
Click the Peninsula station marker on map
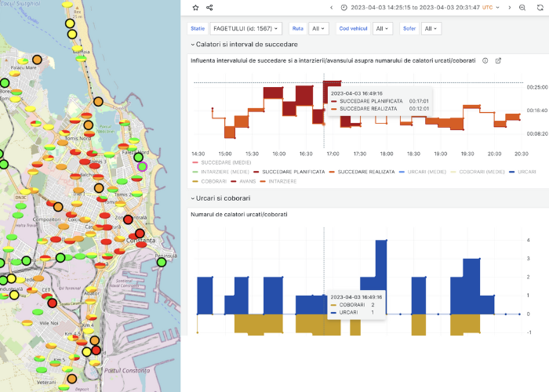[162, 263]
